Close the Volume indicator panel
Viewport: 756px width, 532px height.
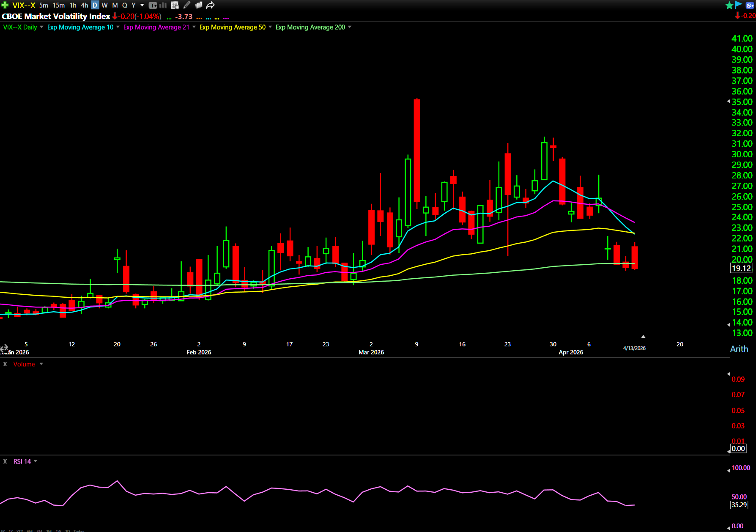(x=5, y=364)
